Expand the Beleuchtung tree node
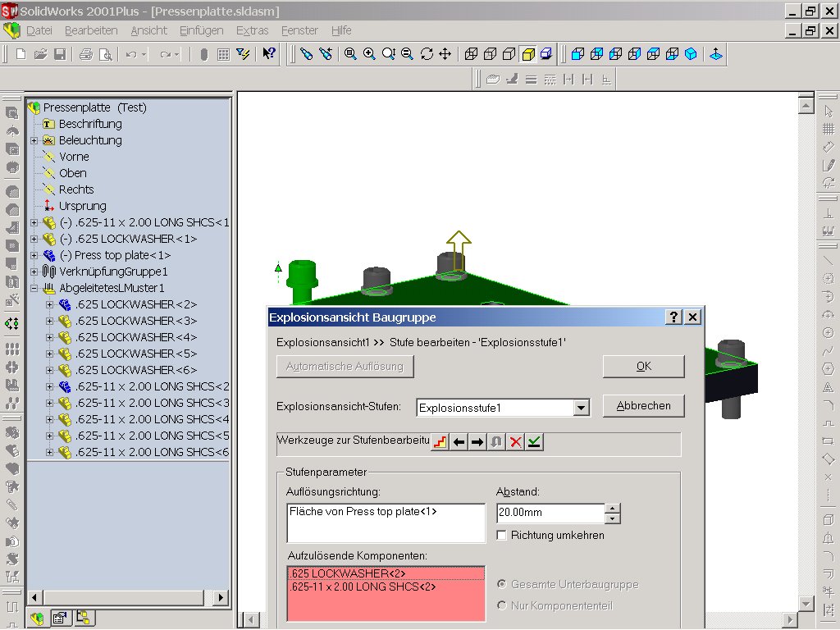Screen dimensions: 840x630 point(34,140)
